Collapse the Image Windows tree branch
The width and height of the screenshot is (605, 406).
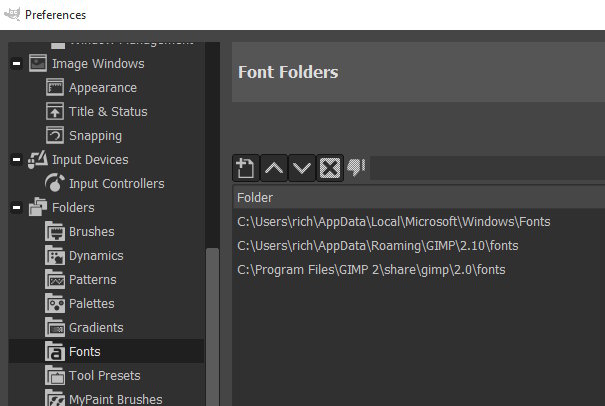pyautogui.click(x=17, y=63)
